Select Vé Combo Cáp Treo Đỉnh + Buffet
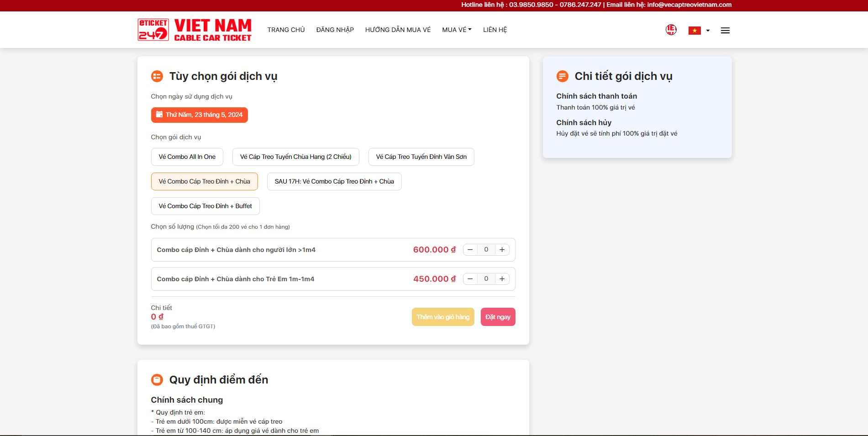 [x=205, y=206]
